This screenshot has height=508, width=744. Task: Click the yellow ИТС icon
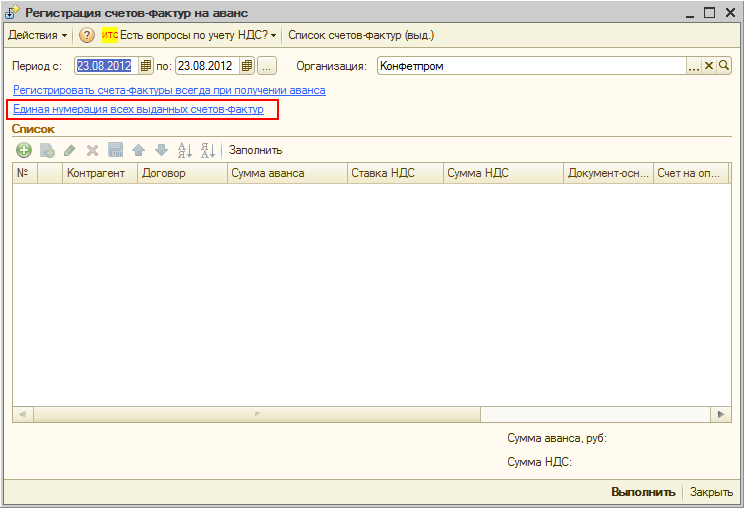point(110,35)
